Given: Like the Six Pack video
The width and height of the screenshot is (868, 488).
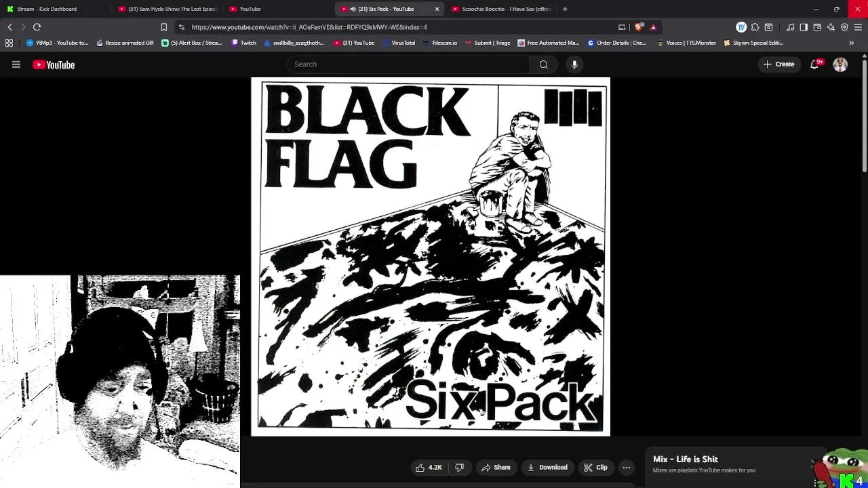Looking at the screenshot, I should (x=429, y=467).
